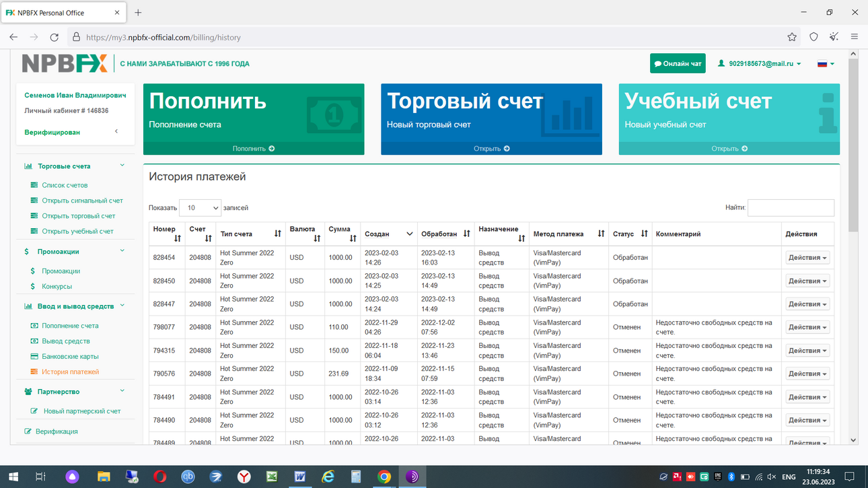Sort the table by Номер column
This screenshot has width=868, height=488.
[x=168, y=234]
